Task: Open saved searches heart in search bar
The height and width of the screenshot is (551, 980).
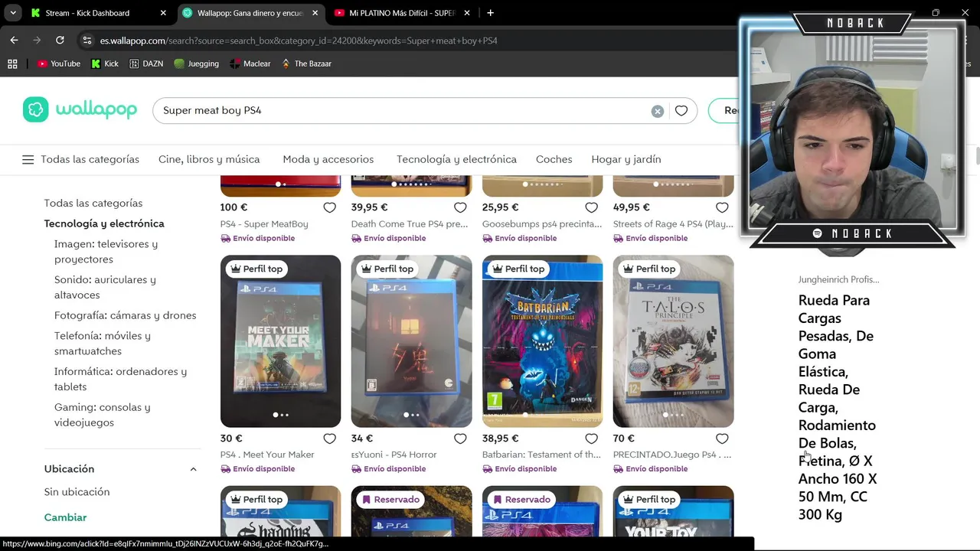Action: [681, 111]
